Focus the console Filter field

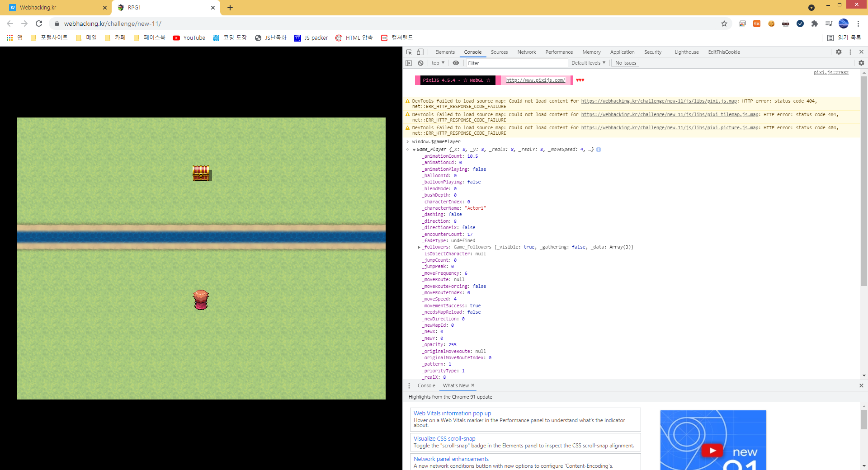point(517,63)
